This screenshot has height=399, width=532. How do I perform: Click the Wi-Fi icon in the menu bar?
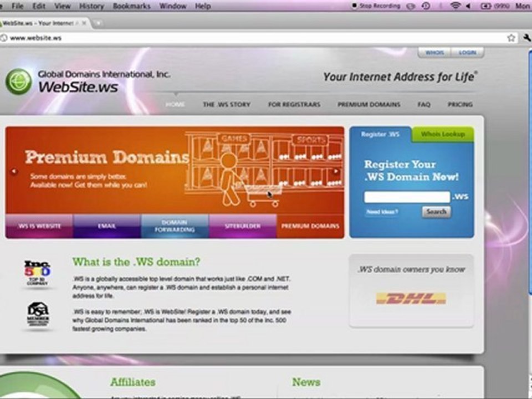click(x=456, y=6)
